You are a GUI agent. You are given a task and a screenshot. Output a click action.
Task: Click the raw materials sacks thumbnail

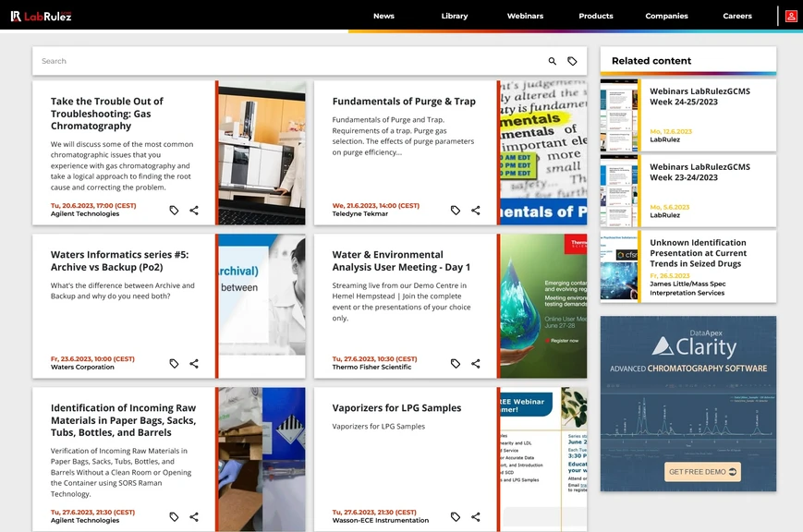pos(262,459)
